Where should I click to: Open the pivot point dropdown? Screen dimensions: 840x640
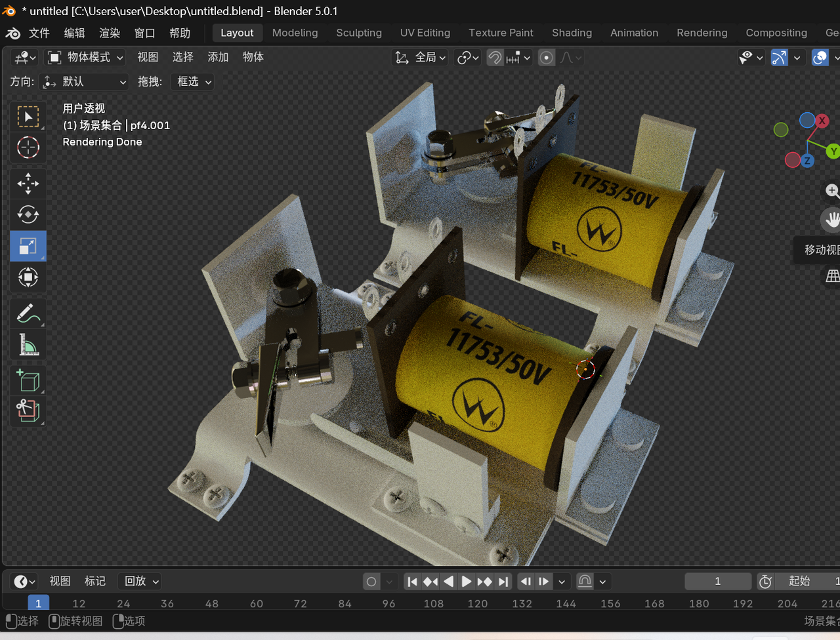point(468,58)
